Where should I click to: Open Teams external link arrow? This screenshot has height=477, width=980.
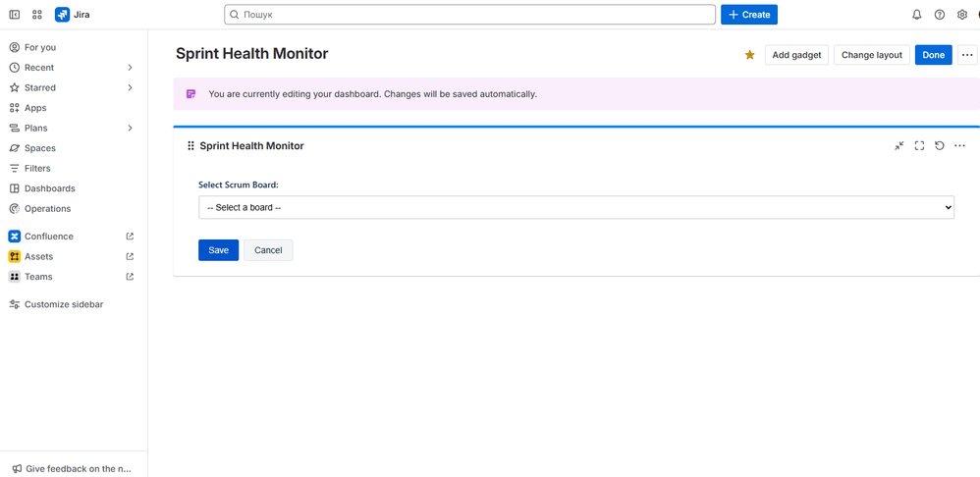pyautogui.click(x=130, y=276)
